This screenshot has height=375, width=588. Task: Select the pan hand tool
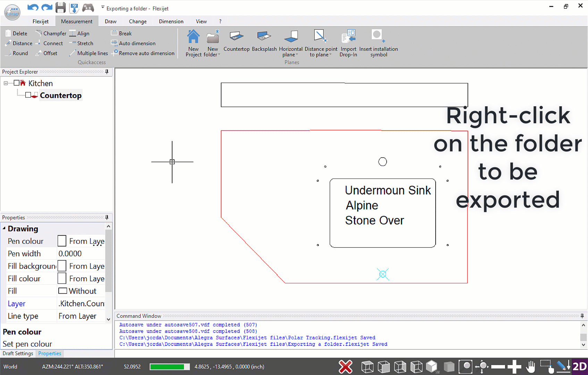(530, 367)
